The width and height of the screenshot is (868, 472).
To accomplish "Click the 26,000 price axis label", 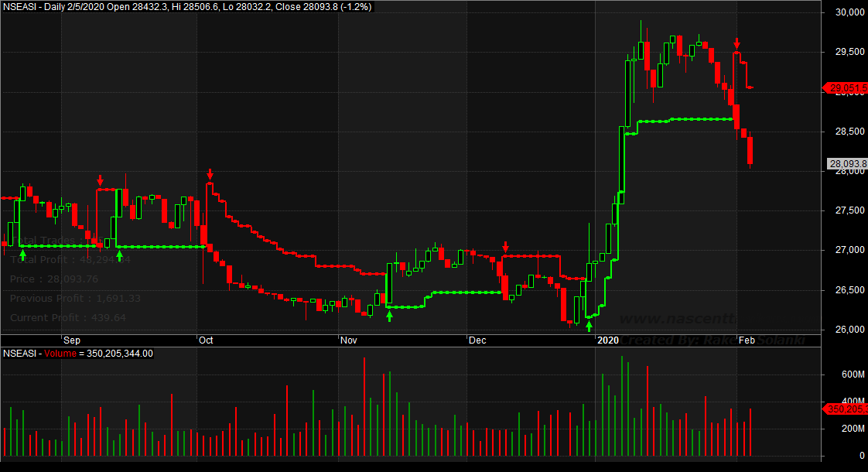I will [849, 330].
